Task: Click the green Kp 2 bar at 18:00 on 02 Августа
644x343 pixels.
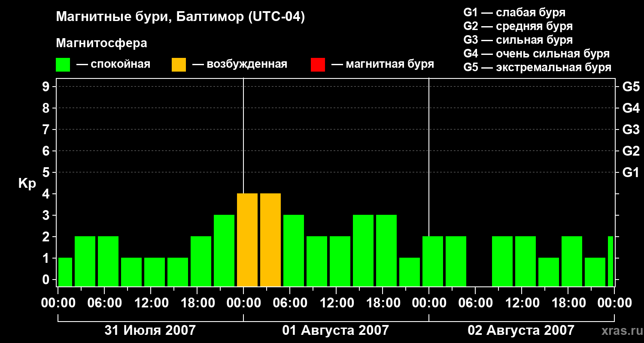Action: (x=572, y=261)
